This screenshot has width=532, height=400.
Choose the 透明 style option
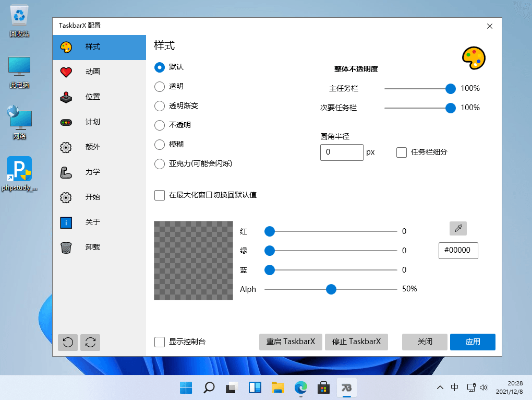[160, 87]
